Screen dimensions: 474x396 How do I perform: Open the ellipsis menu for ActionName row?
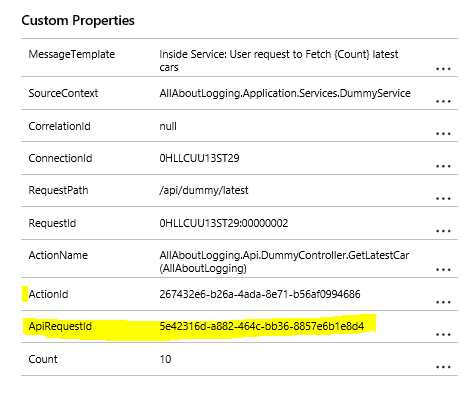tap(443, 270)
